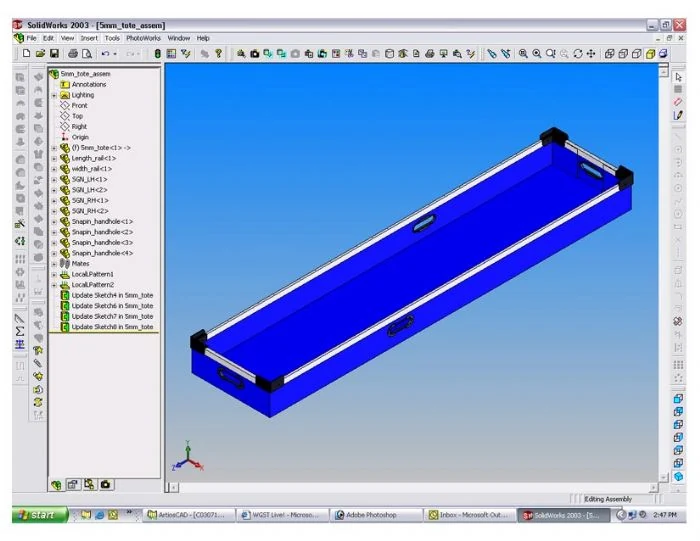Open the PhotoWorks menu

click(x=143, y=38)
